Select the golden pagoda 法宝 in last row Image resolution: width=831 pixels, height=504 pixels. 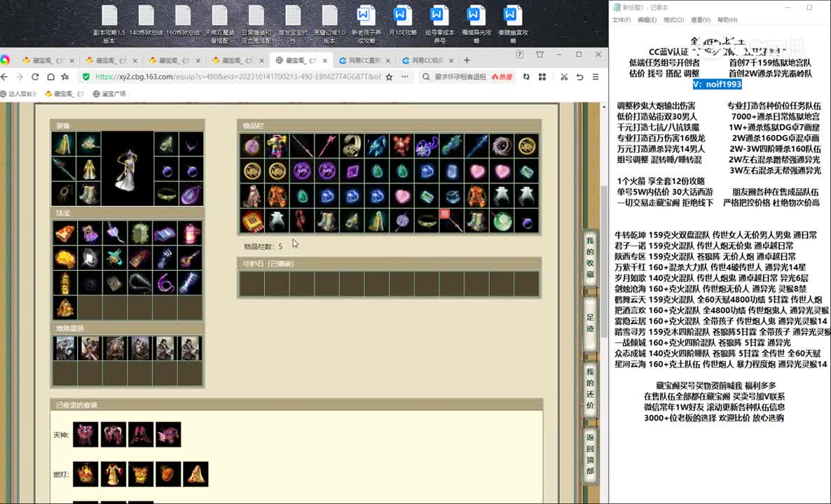point(65,307)
